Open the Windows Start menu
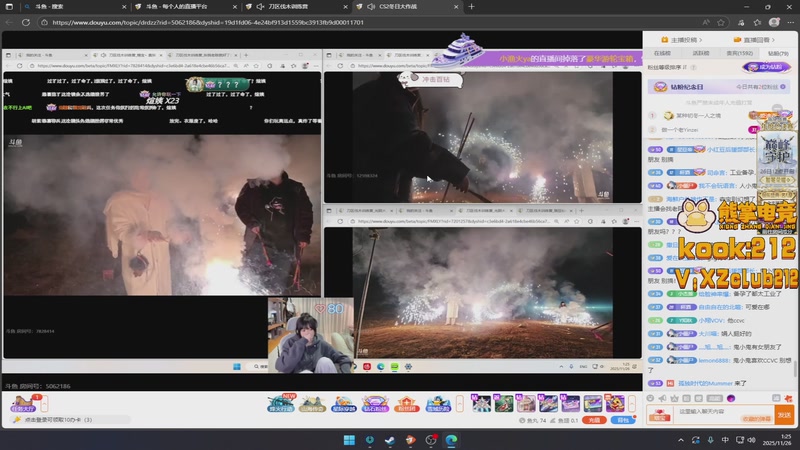The width and height of the screenshot is (800, 450). 349,440
